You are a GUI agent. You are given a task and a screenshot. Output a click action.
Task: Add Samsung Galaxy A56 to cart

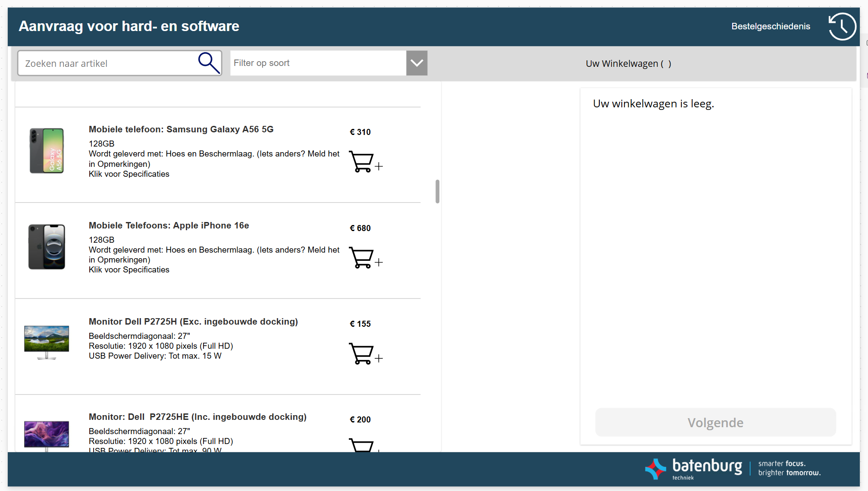(365, 163)
